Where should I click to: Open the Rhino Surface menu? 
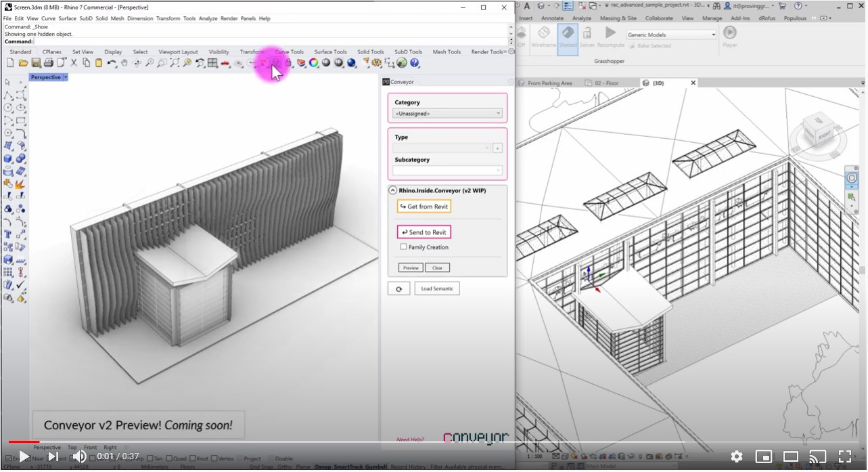67,18
